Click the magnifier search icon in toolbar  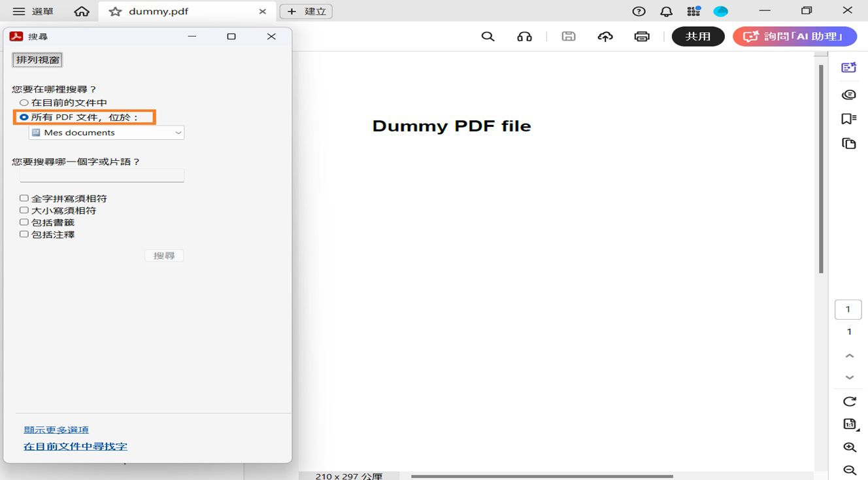click(488, 37)
